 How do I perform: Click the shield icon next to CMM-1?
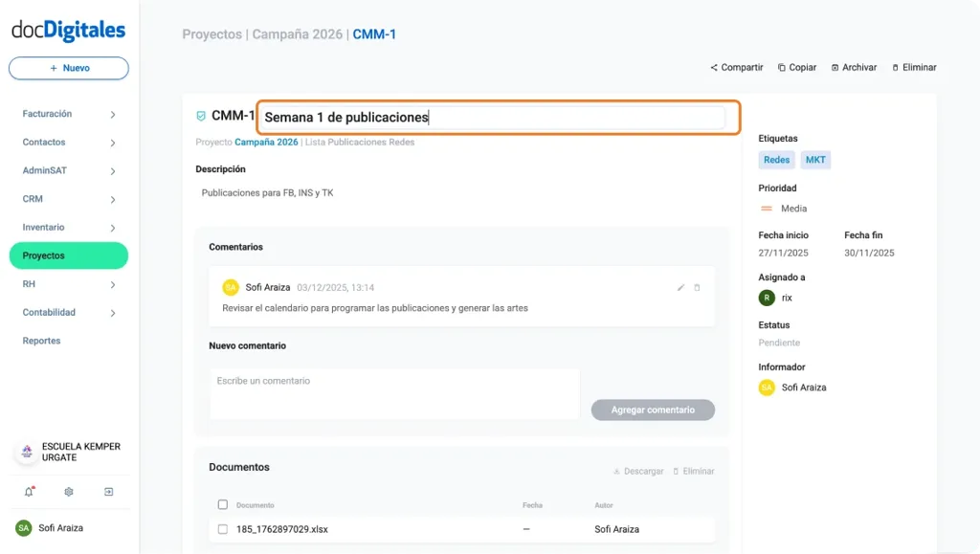pos(199,113)
